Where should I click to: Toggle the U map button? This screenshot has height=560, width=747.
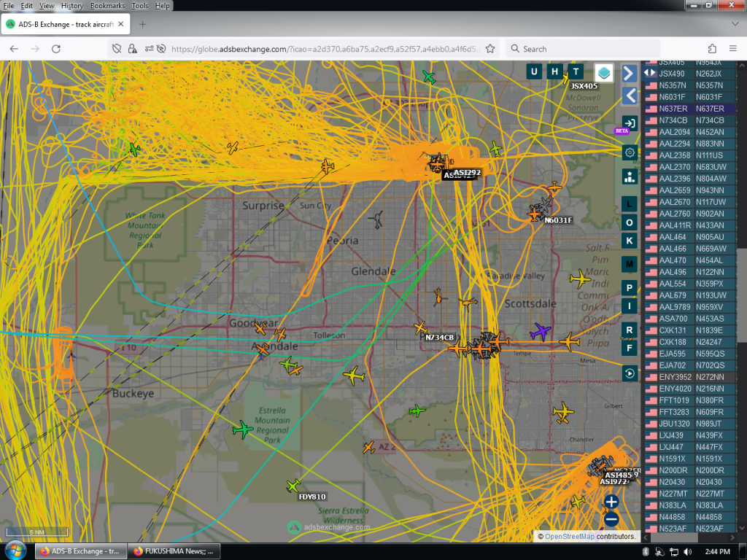[x=534, y=71]
